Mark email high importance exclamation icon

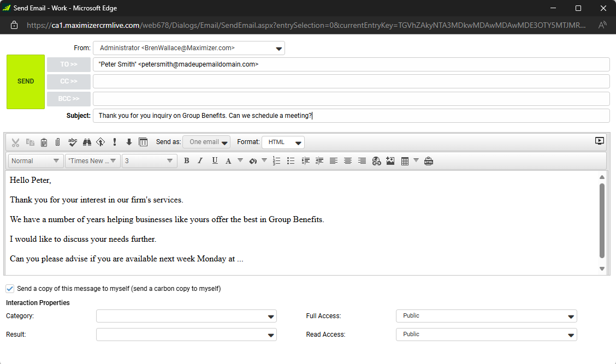[x=115, y=142]
